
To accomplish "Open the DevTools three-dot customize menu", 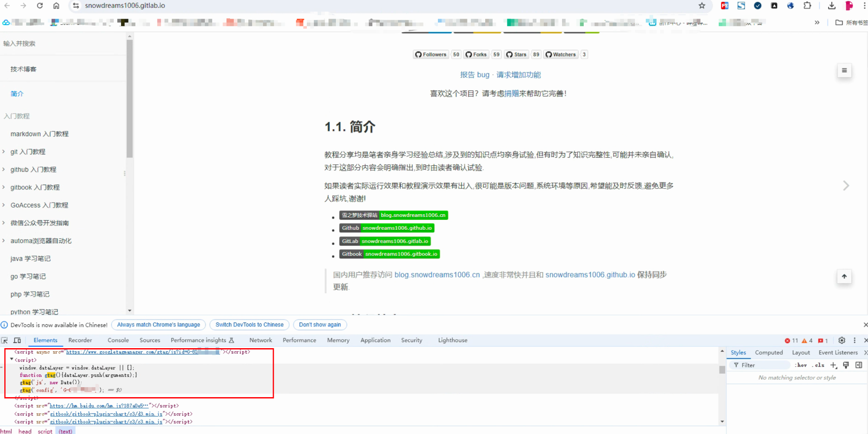I will coord(855,340).
